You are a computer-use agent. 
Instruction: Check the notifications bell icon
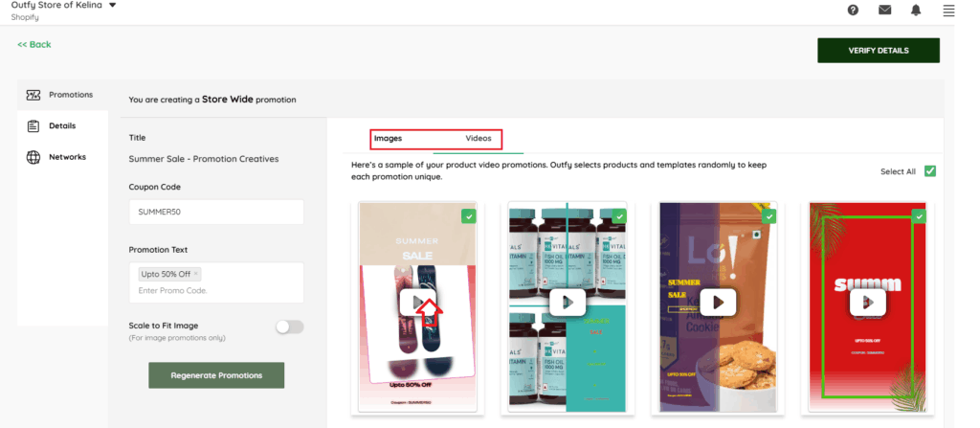[x=916, y=11]
